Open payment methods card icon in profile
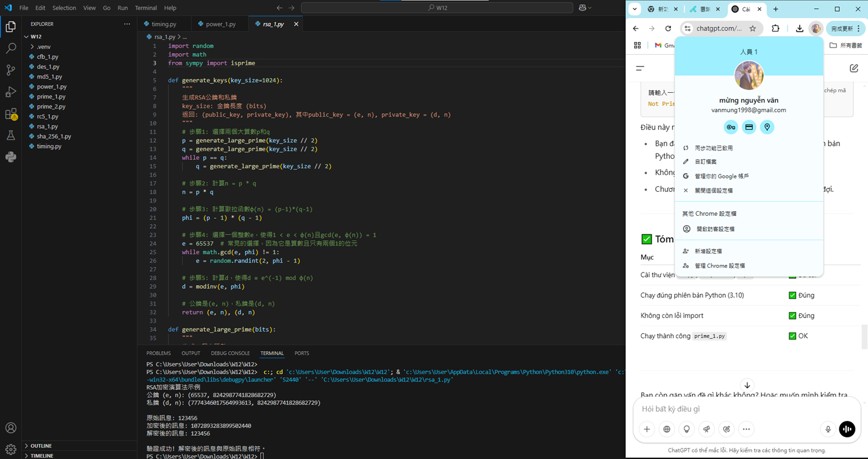This screenshot has height=459, width=868. 749,127
